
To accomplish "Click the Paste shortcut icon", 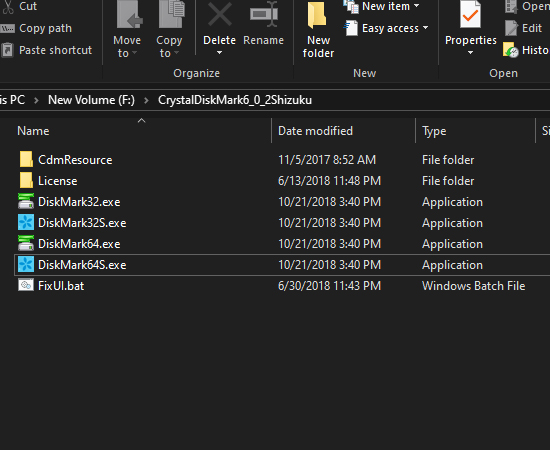I will tap(7, 50).
